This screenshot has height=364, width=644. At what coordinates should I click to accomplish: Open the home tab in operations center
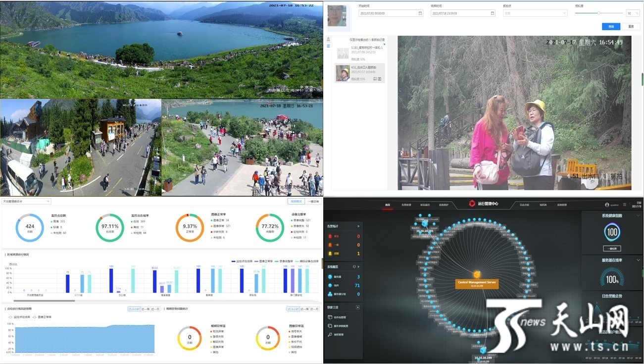coord(388,205)
